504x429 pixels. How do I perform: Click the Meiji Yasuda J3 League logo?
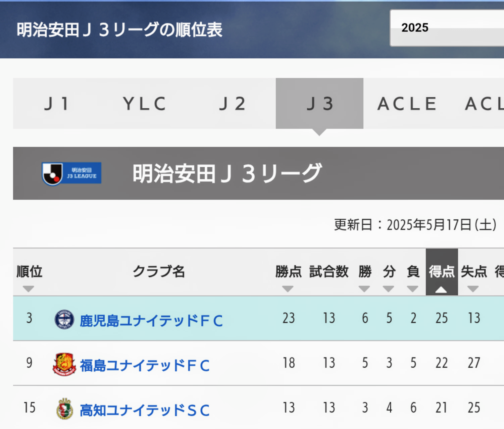click(71, 174)
